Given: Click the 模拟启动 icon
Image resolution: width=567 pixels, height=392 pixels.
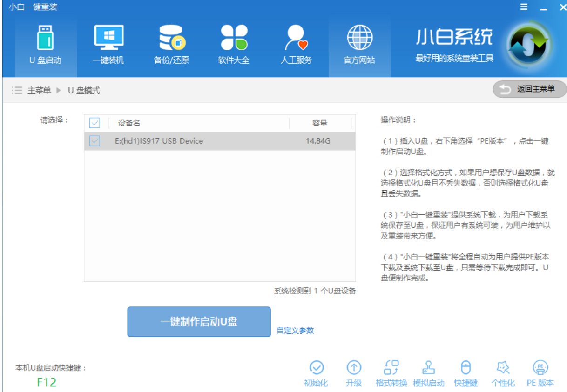Looking at the screenshot, I should pos(429,368).
